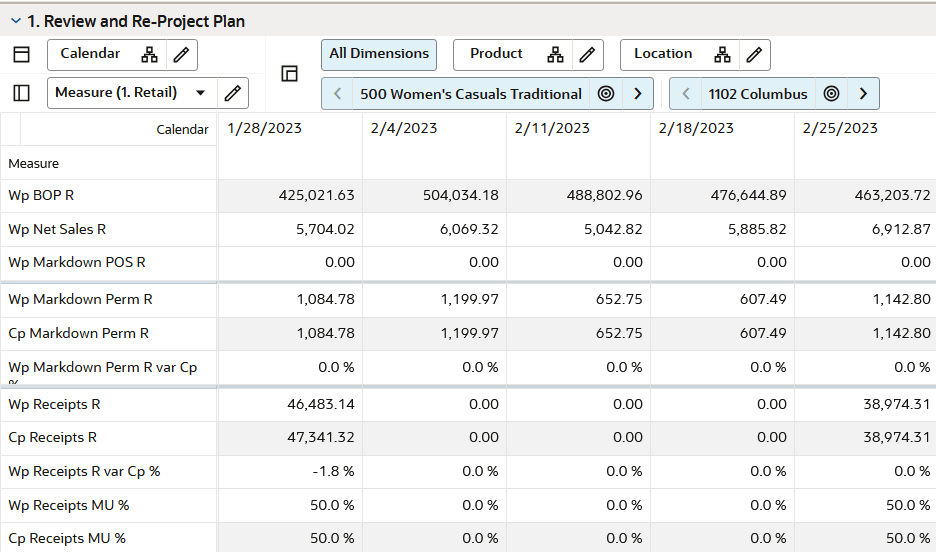Go to next product after Women's Casuals

pos(638,94)
